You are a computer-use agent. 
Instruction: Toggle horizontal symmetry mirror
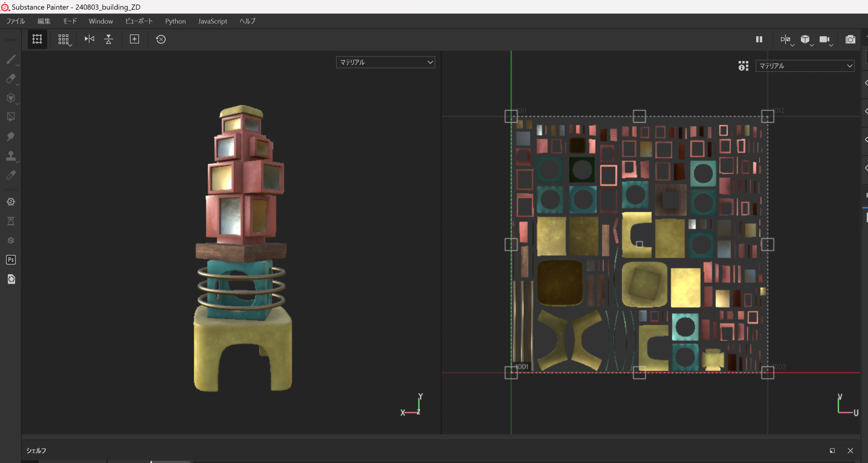tap(89, 39)
